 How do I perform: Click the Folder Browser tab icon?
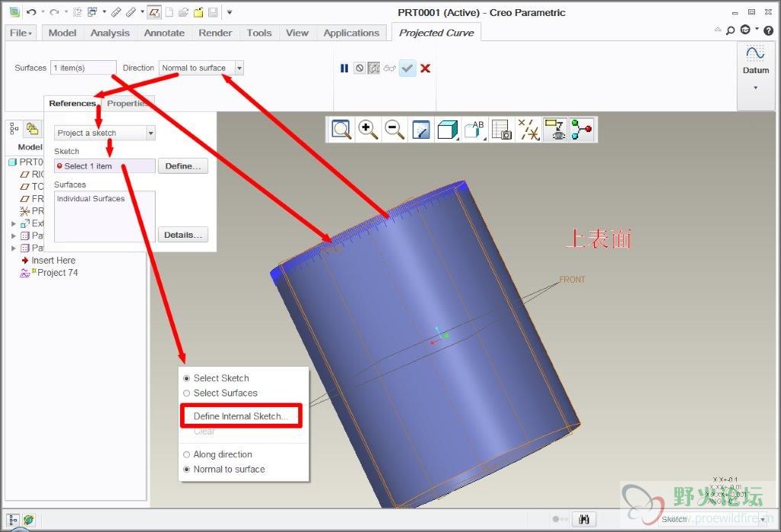pyautogui.click(x=32, y=129)
